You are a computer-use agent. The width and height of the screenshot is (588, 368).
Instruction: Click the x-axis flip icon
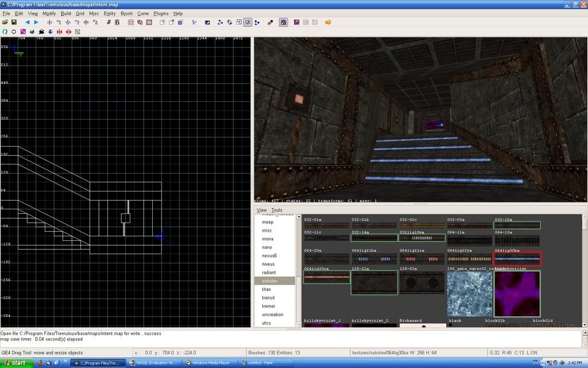[x=49, y=22]
